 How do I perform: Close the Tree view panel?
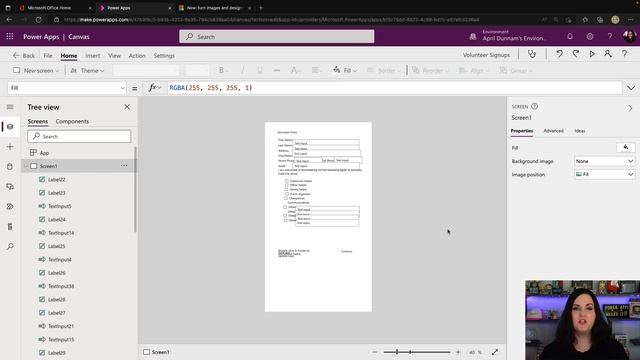coord(127,107)
